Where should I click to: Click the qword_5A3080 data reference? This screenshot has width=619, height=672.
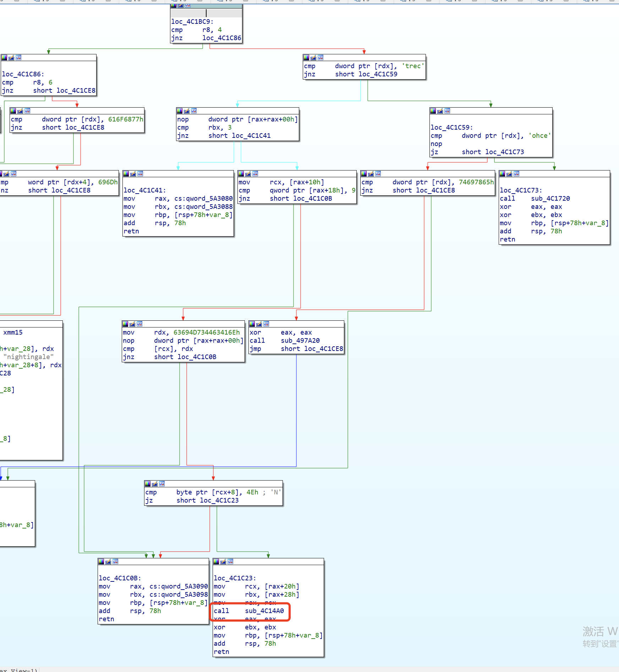(203, 199)
